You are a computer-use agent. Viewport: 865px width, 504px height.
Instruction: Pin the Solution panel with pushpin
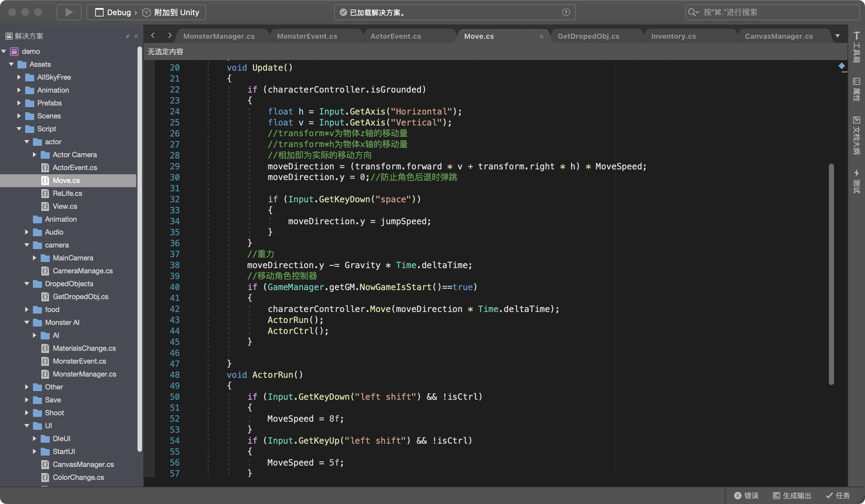point(127,36)
